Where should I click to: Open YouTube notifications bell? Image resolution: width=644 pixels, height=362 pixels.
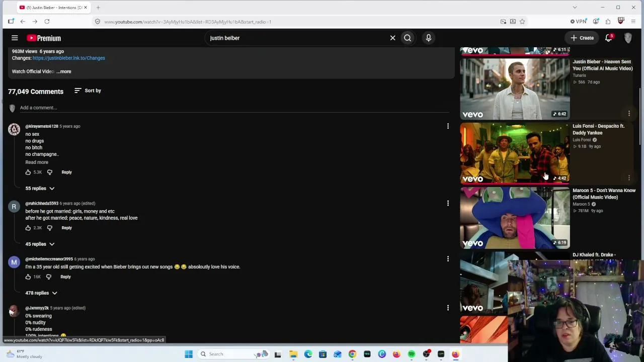pyautogui.click(x=609, y=38)
